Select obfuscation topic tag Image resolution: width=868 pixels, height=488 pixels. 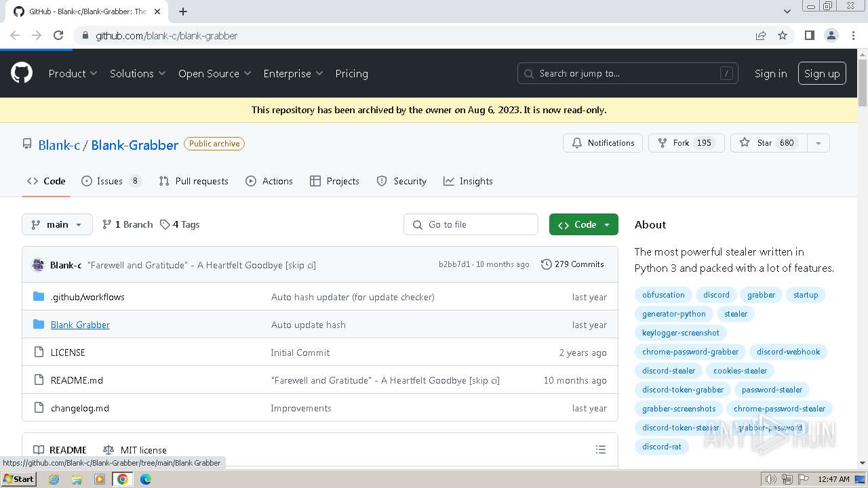[x=663, y=295]
